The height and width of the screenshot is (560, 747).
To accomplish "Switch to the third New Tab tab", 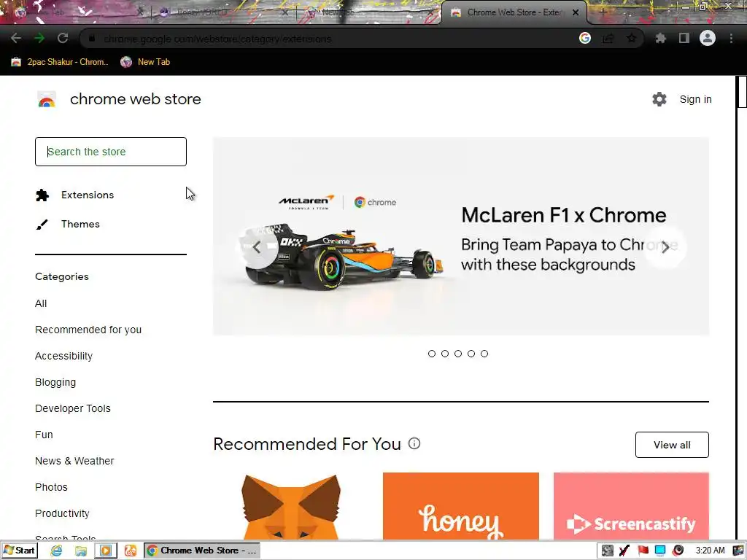I will point(367,12).
